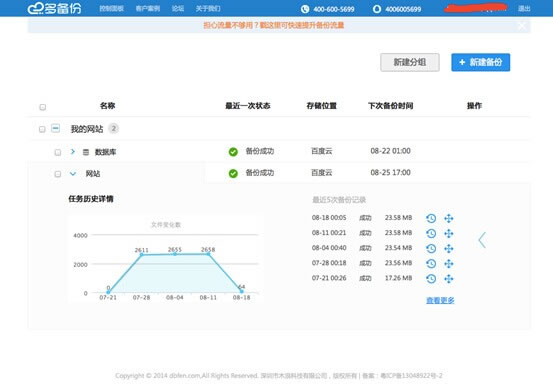Click the 多备份 cloud logo
The image size is (553, 387).
(55, 8)
